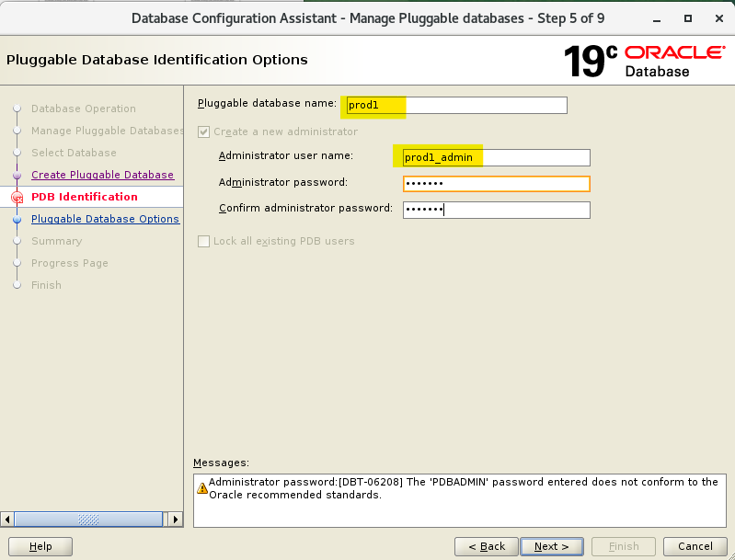The width and height of the screenshot is (735, 560).
Task: Click the DBT-06208 password warning message
Action: 463,488
